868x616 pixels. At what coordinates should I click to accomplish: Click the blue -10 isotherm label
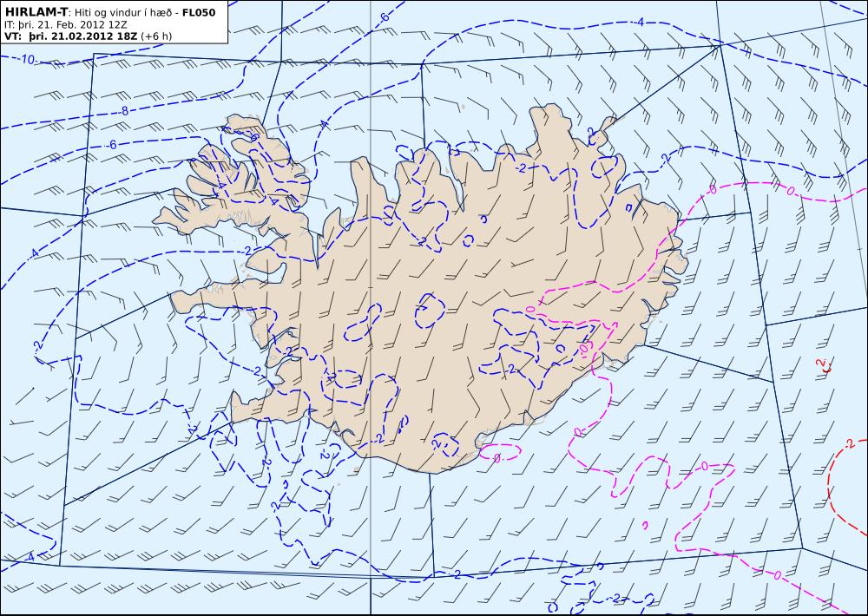point(27,59)
